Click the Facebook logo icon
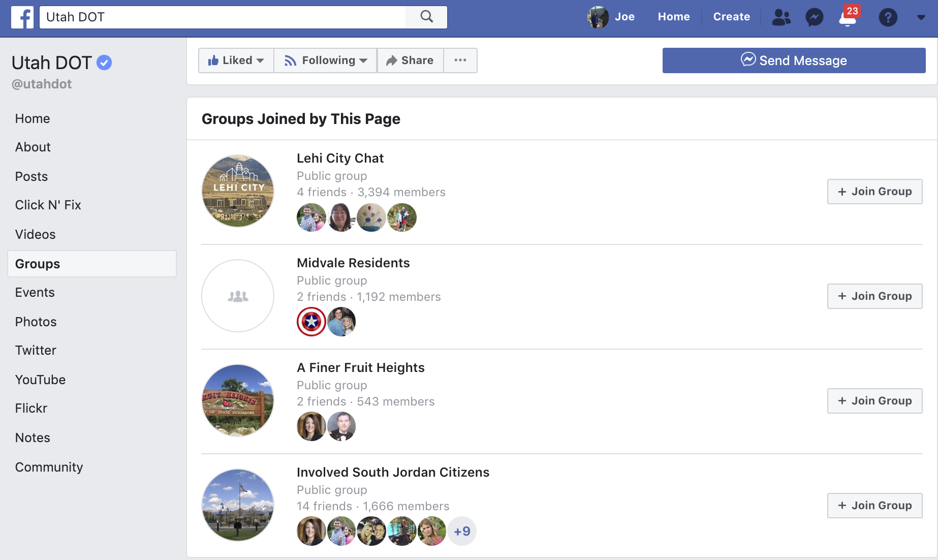This screenshot has height=560, width=938. (22, 17)
